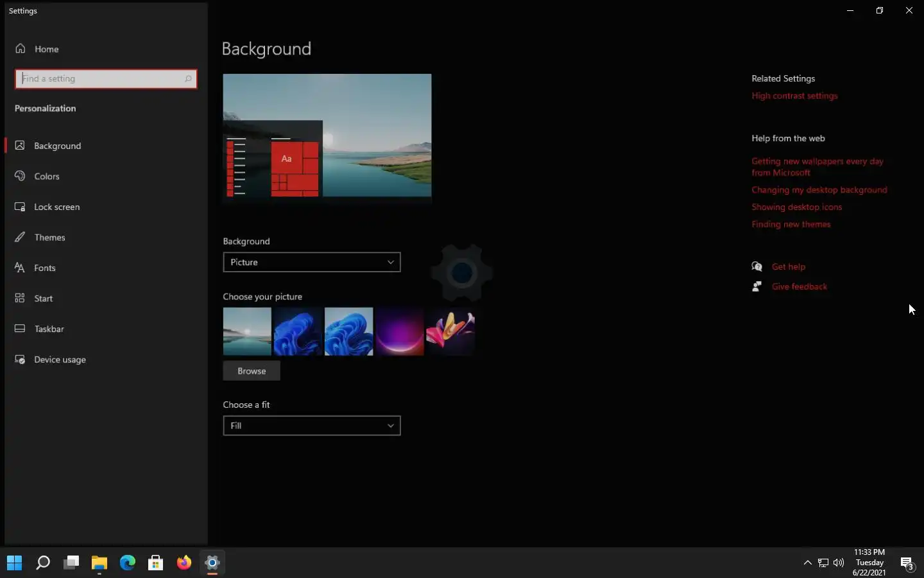Open Microsoft Store from the taskbar

(156, 563)
